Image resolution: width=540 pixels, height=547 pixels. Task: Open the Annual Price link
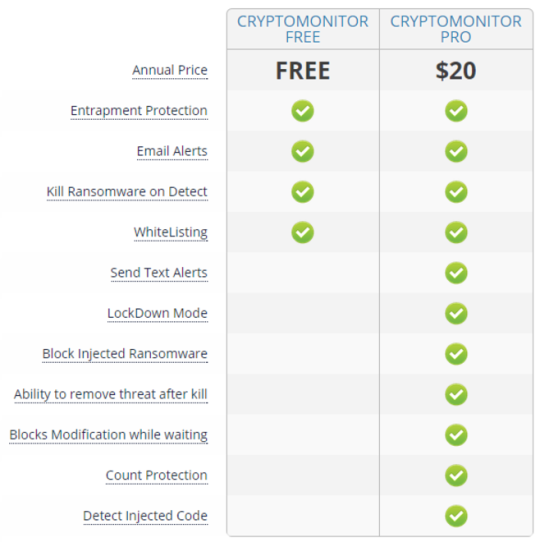click(x=170, y=70)
